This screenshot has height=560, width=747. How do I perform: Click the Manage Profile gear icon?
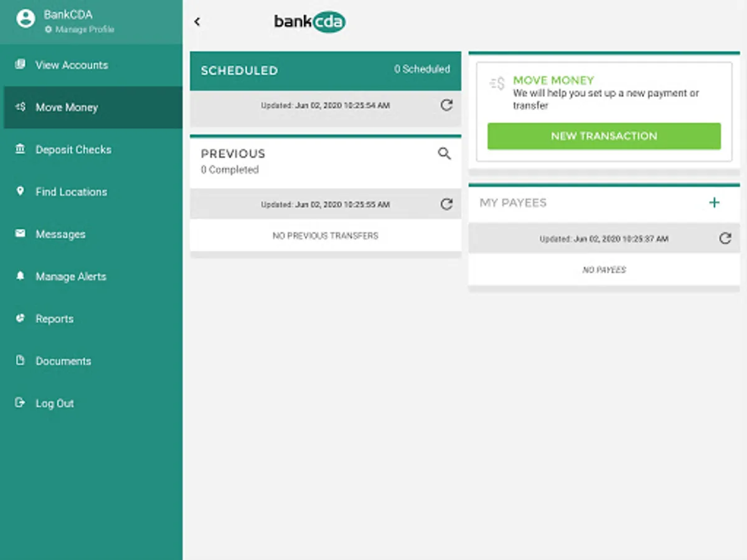tap(49, 29)
